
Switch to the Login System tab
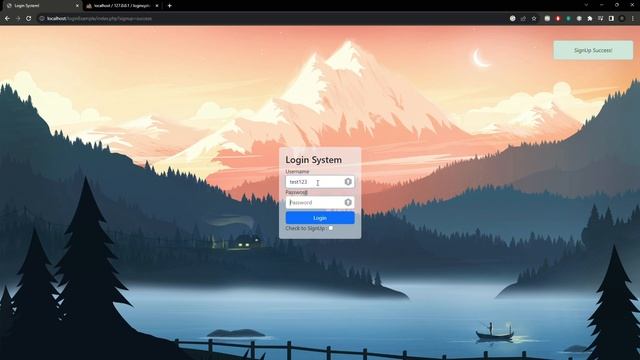click(x=41, y=6)
